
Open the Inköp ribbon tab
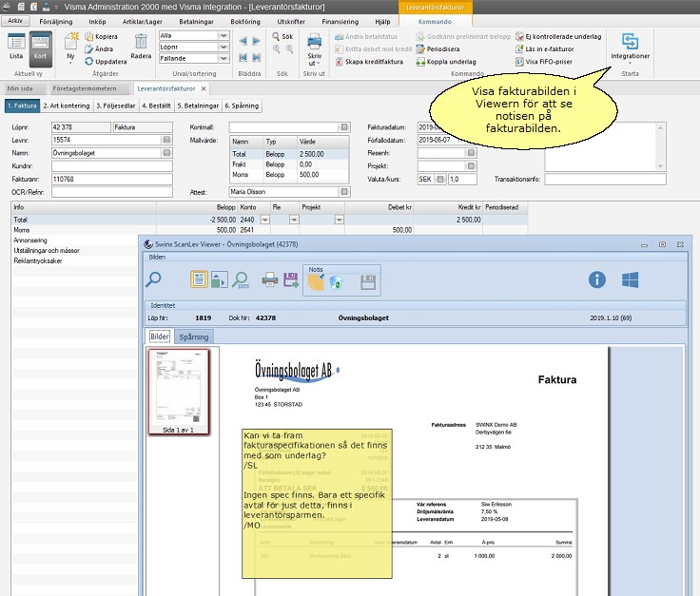(97, 22)
